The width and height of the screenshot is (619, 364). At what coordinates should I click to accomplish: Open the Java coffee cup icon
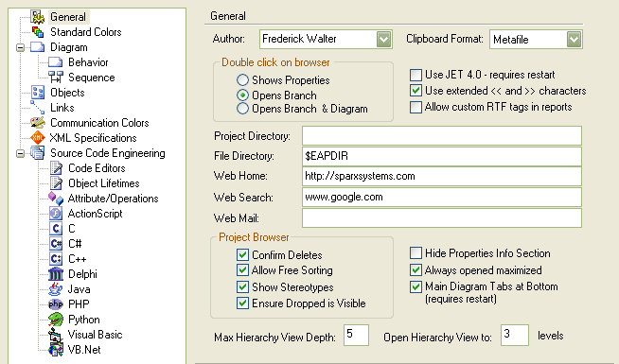pyautogui.click(x=56, y=289)
